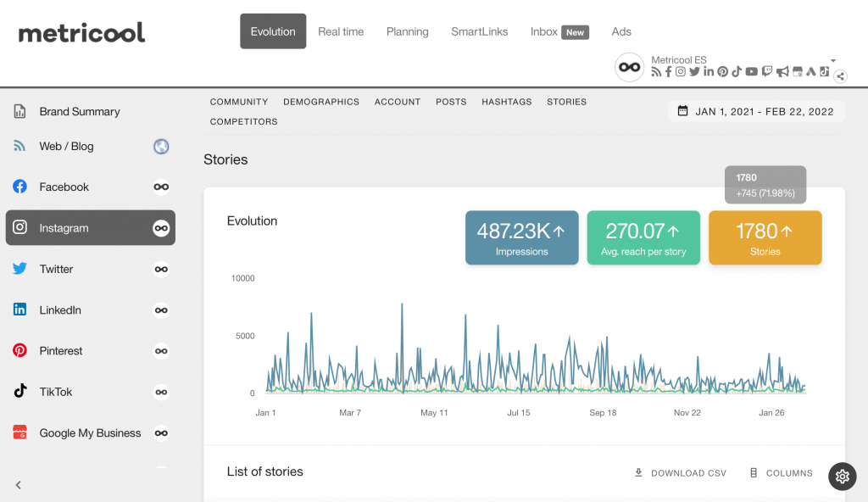Open the Columns selector
The height and width of the screenshot is (502, 868).
click(x=781, y=472)
